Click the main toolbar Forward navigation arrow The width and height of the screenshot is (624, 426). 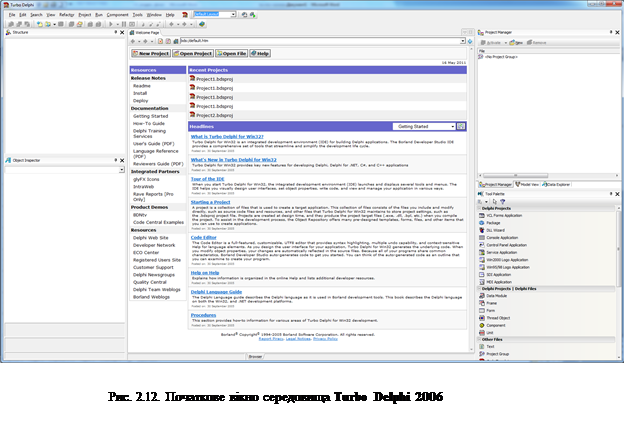coord(184,24)
